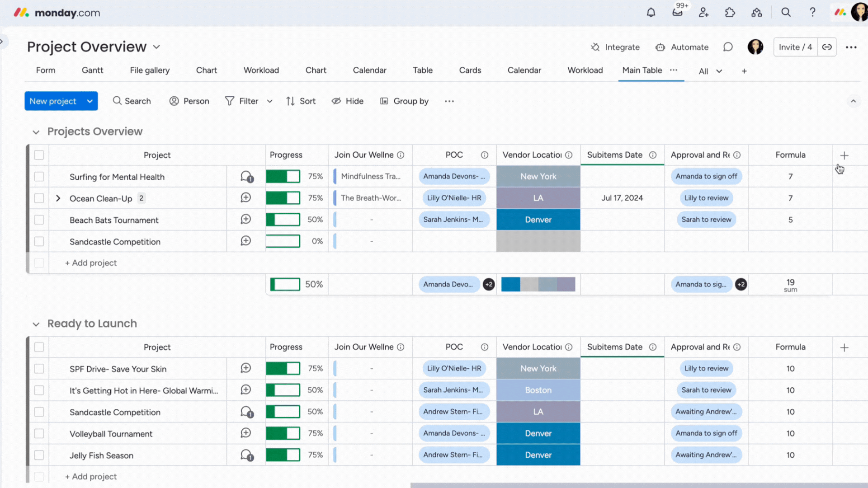
Task: Add a new view with plus icon
Action: coord(744,71)
